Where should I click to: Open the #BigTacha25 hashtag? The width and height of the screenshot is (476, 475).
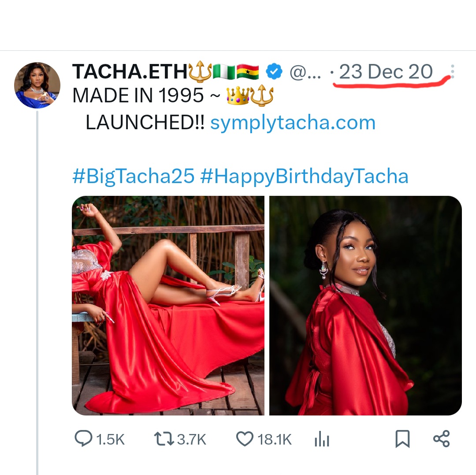[133, 176]
